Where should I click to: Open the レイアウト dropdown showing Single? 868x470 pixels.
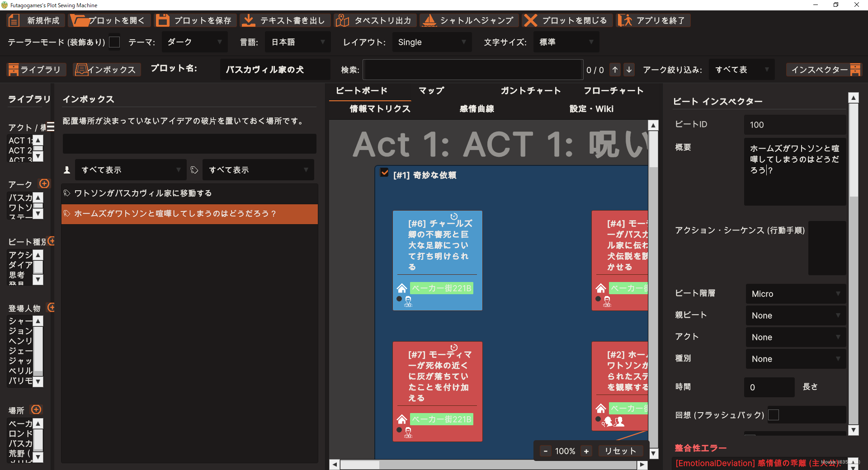pyautogui.click(x=432, y=42)
